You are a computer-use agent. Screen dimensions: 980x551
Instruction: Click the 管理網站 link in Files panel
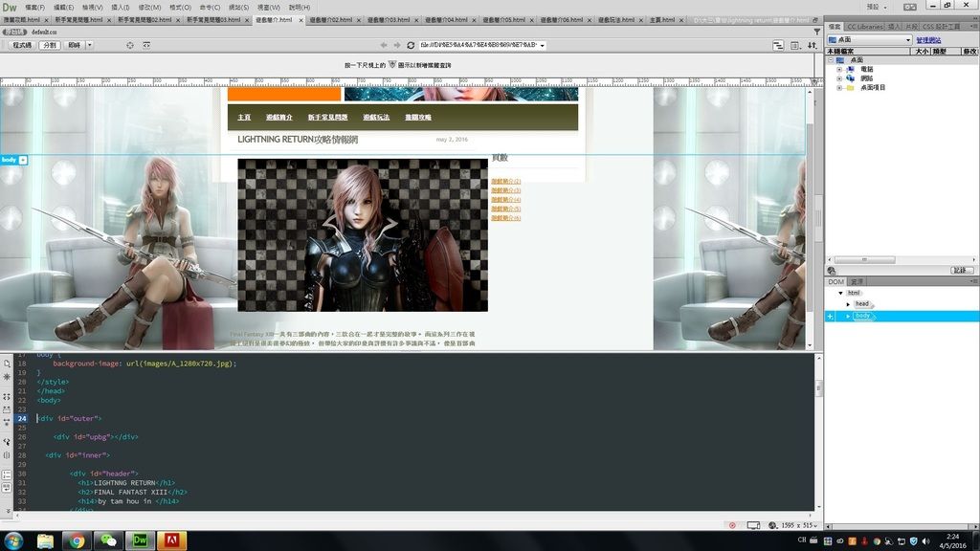(927, 40)
